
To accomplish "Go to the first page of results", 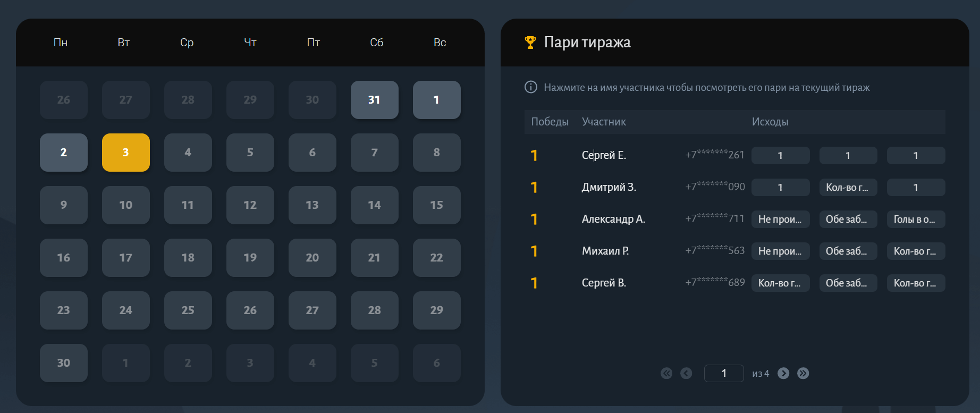I will (x=666, y=373).
